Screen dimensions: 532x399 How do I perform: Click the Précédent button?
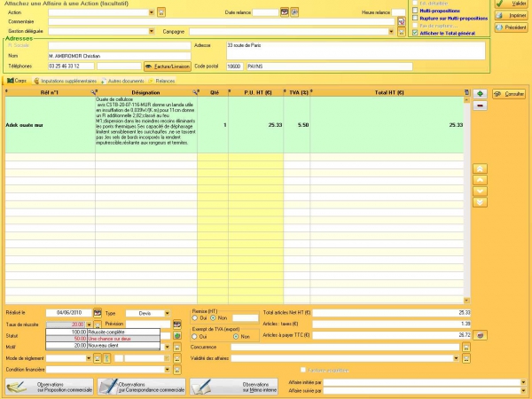pyautogui.click(x=511, y=27)
